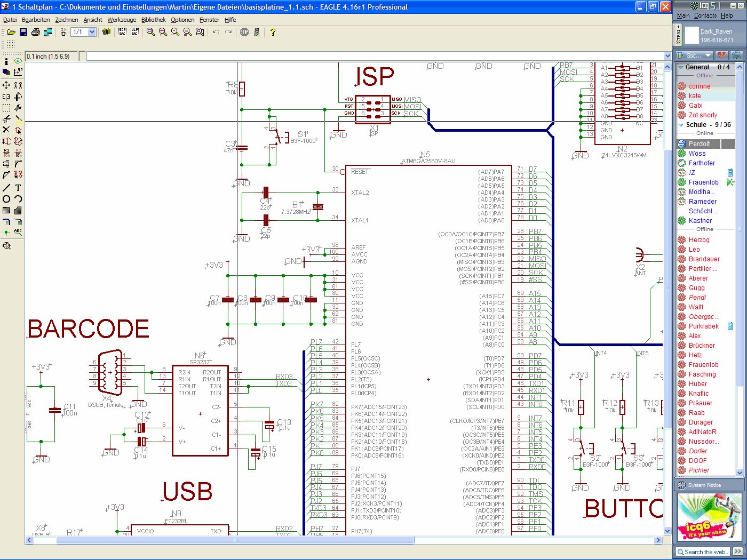Select the Circle tool
This screenshot has height=560, width=747.
6,199
